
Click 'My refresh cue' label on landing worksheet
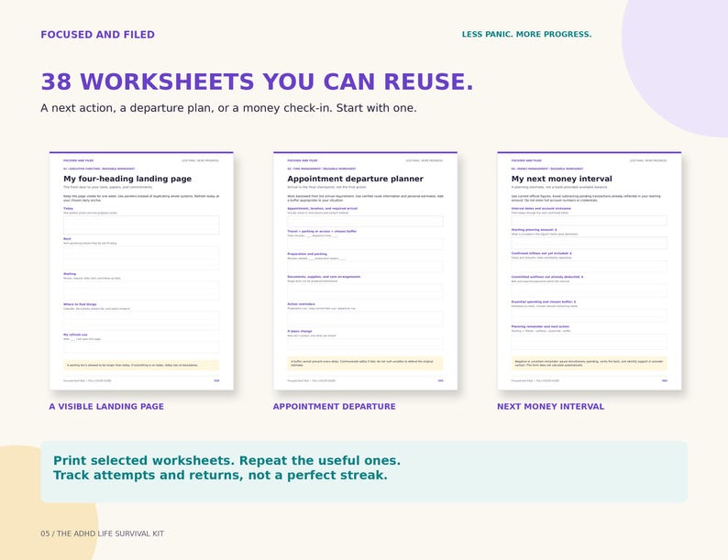coord(75,335)
